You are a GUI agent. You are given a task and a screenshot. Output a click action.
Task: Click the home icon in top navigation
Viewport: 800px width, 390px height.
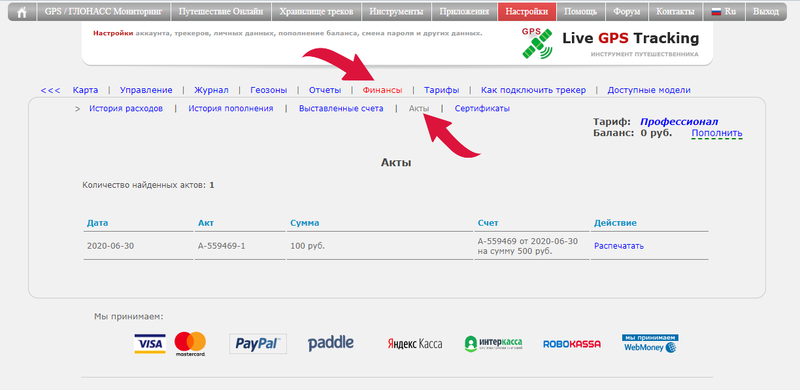(22, 12)
